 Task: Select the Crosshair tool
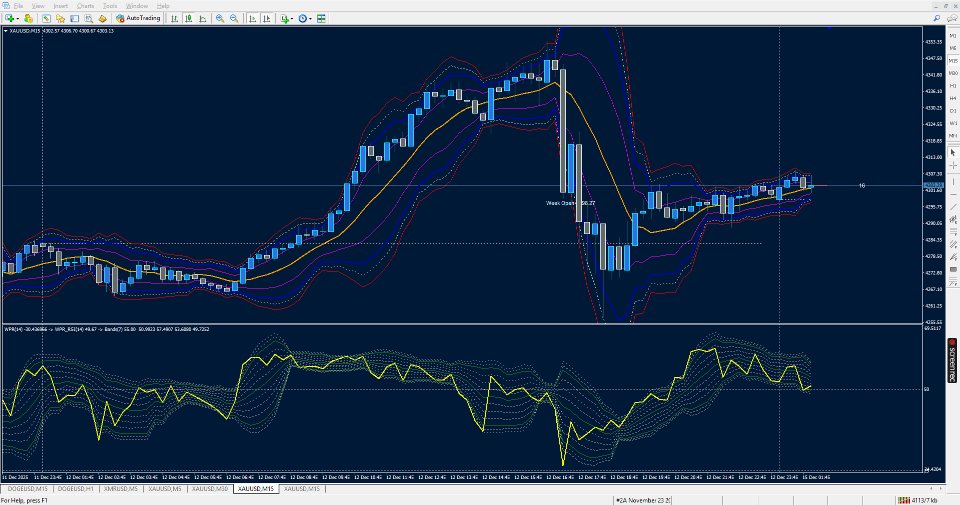[x=953, y=165]
